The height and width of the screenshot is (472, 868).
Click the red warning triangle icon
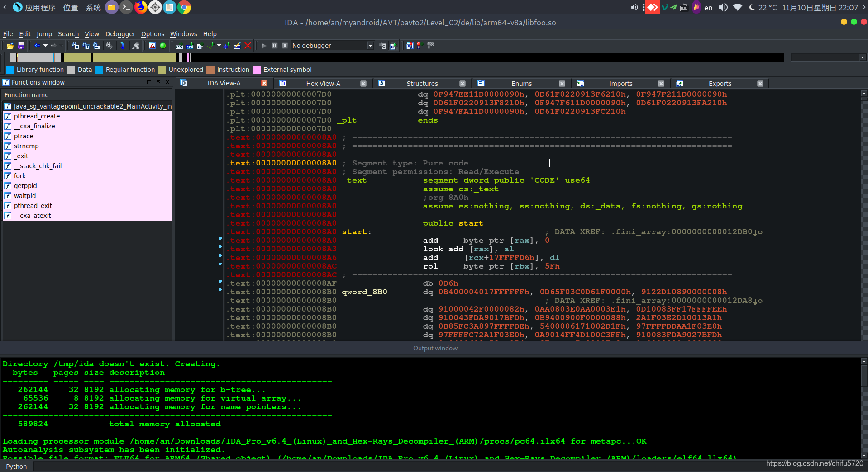pos(153,46)
